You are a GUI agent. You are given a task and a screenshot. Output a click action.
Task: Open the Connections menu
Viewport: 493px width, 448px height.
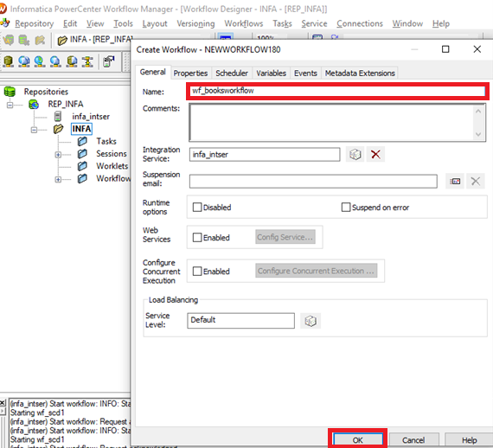click(x=360, y=23)
